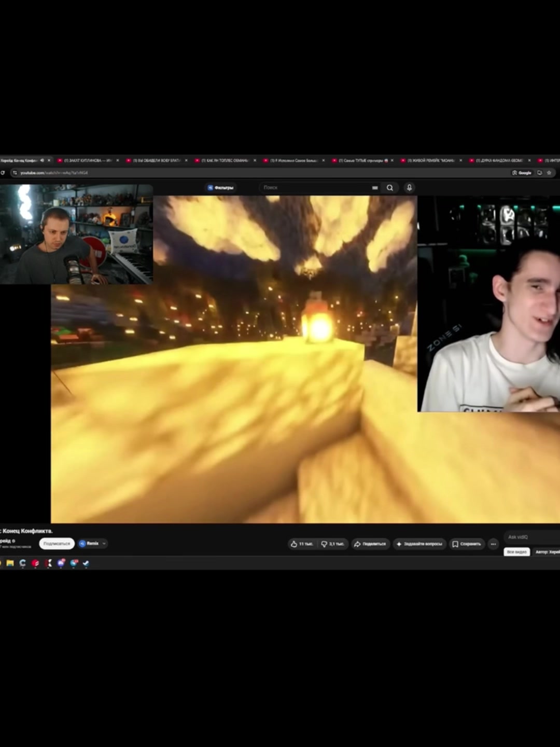The image size is (560, 747).
Task: Click the Фильтры button above the video
Action: coord(221,188)
